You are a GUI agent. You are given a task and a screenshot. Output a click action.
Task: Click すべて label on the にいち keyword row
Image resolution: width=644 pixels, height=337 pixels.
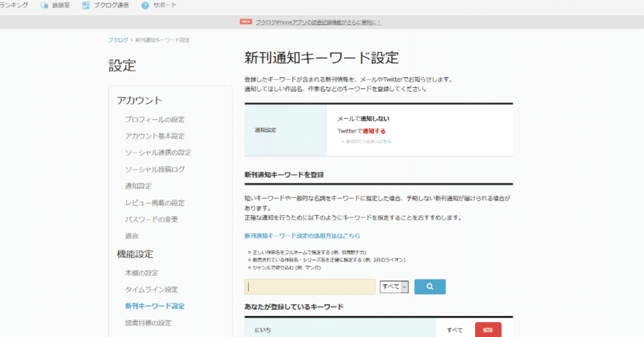coord(454,329)
